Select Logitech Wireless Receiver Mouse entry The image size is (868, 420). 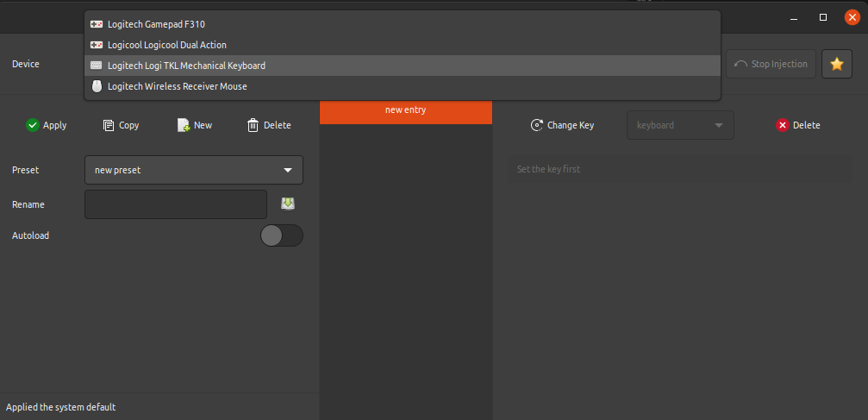pyautogui.click(x=403, y=86)
